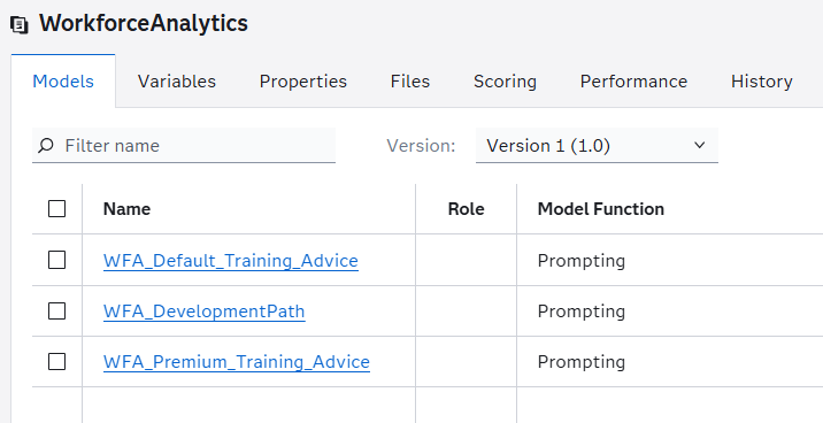This screenshot has width=824, height=424.
Task: Select the Models tab
Action: 63,81
